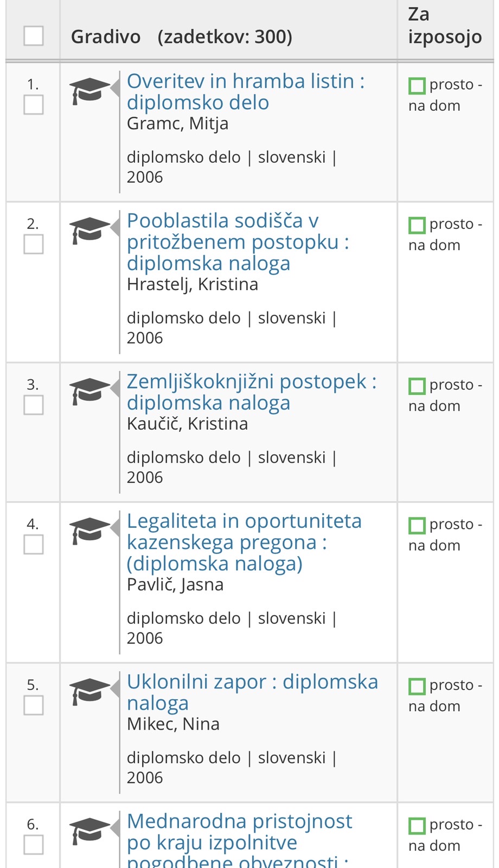The image size is (499, 868).
Task: Click the Za izposojo column header
Action: tap(444, 26)
